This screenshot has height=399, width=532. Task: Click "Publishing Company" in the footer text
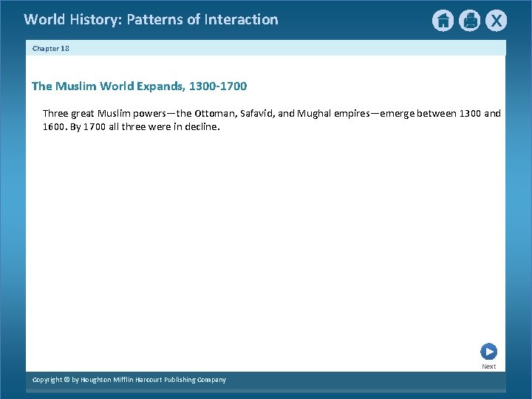point(195,380)
